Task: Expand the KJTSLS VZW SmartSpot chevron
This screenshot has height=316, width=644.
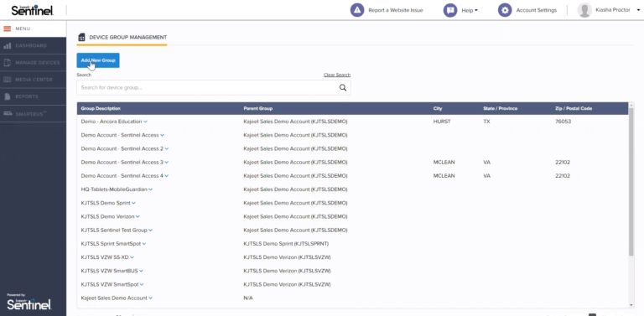Action: pyautogui.click(x=142, y=284)
